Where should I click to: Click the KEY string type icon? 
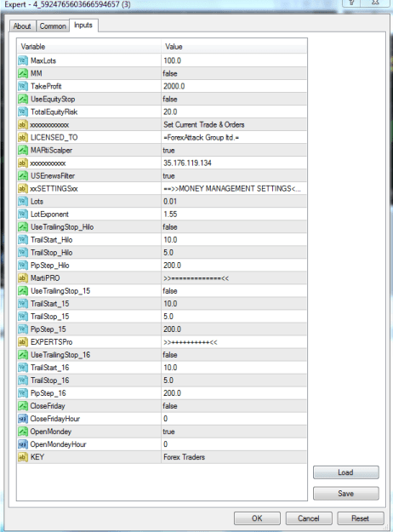[23, 457]
